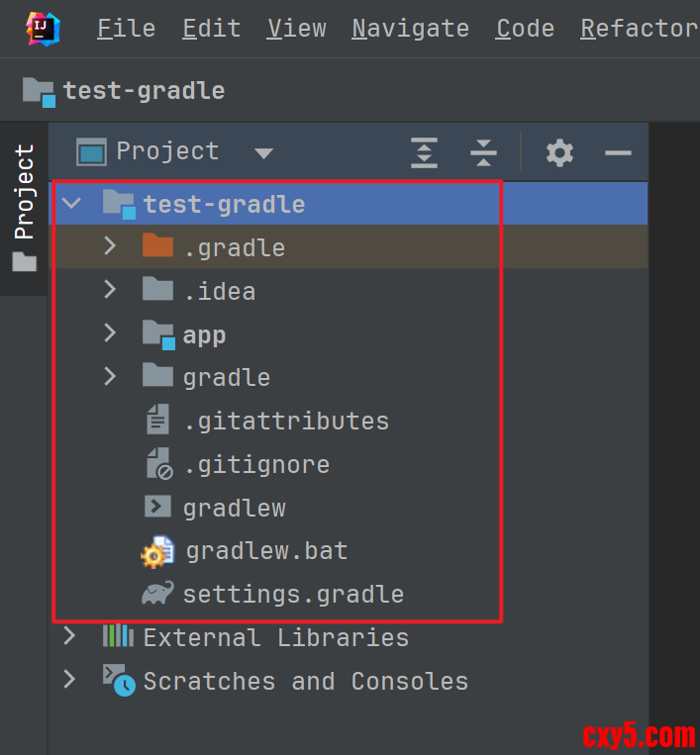Expand Scratches and Consoles node
The image size is (700, 755).
(x=69, y=681)
